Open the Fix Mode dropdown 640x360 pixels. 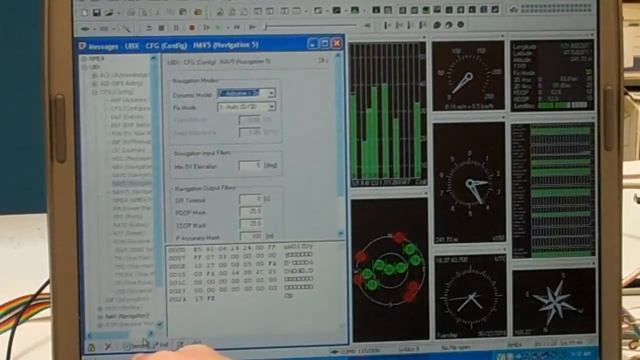[x=271, y=107]
